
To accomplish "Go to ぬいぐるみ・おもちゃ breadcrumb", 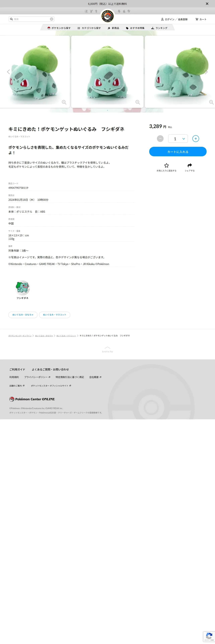I will click(44, 336).
